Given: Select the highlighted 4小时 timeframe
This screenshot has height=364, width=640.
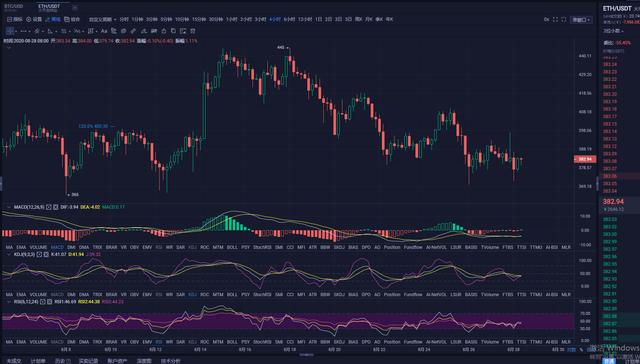Looking at the screenshot, I should (274, 19).
